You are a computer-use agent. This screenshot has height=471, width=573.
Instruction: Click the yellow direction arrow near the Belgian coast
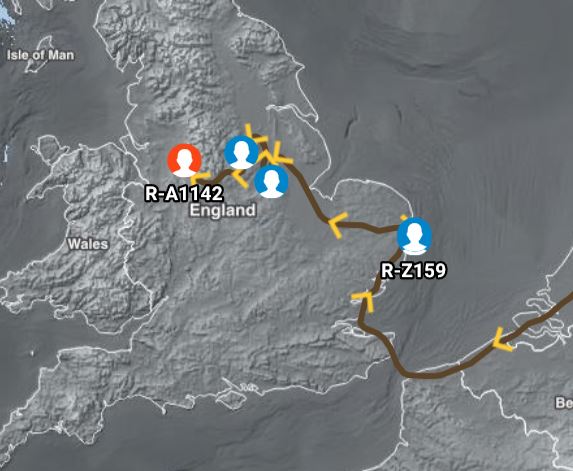(502, 340)
